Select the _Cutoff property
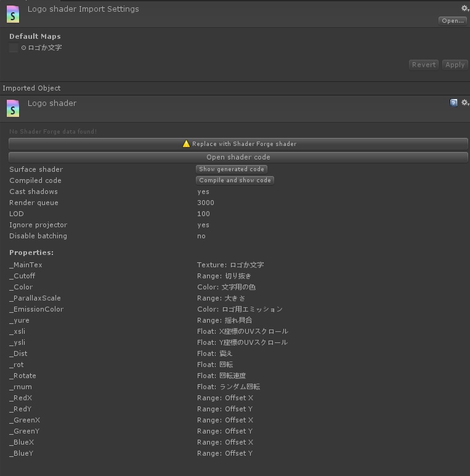The width and height of the screenshot is (470, 476). point(22,276)
